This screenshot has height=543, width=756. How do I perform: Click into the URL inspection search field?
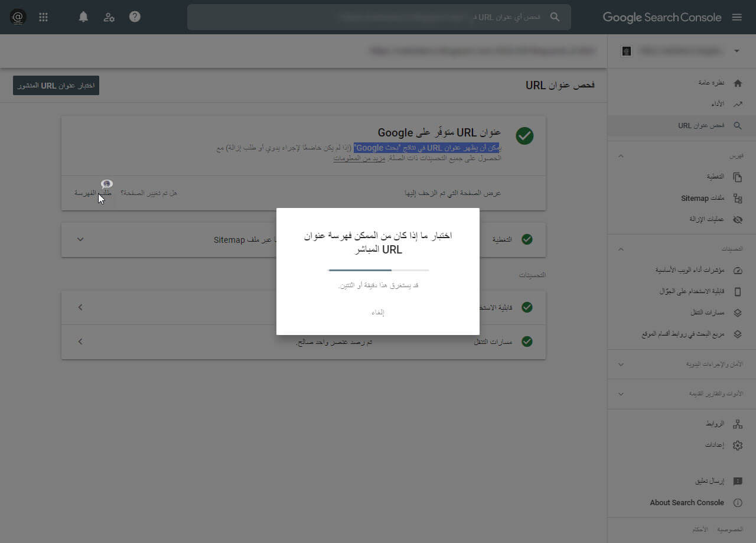click(x=379, y=17)
